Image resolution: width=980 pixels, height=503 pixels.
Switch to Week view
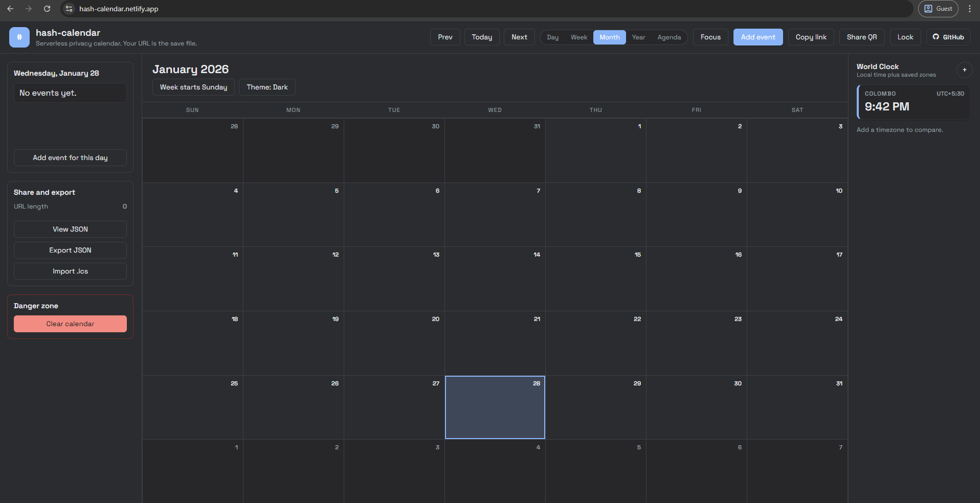[x=578, y=37]
